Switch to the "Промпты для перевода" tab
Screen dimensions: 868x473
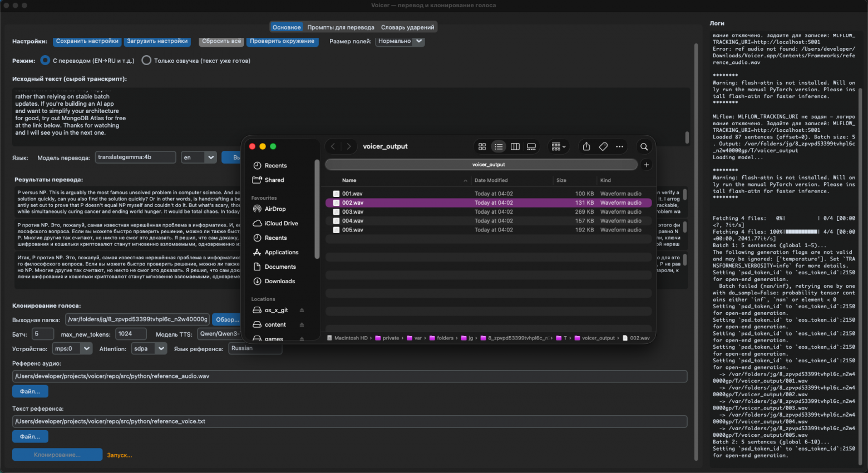[x=341, y=27]
